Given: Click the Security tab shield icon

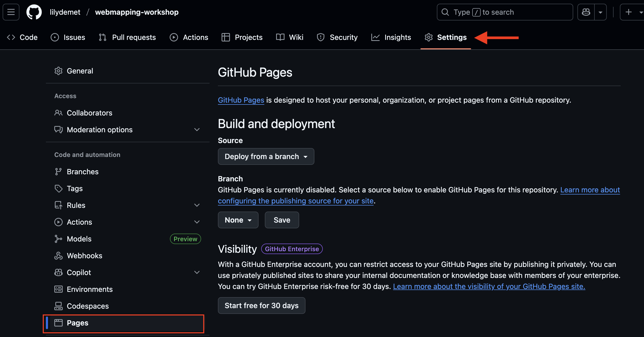Looking at the screenshot, I should click(x=321, y=37).
